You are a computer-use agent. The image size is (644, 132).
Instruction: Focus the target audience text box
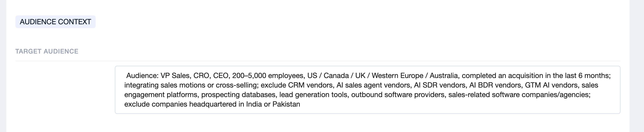[367, 90]
